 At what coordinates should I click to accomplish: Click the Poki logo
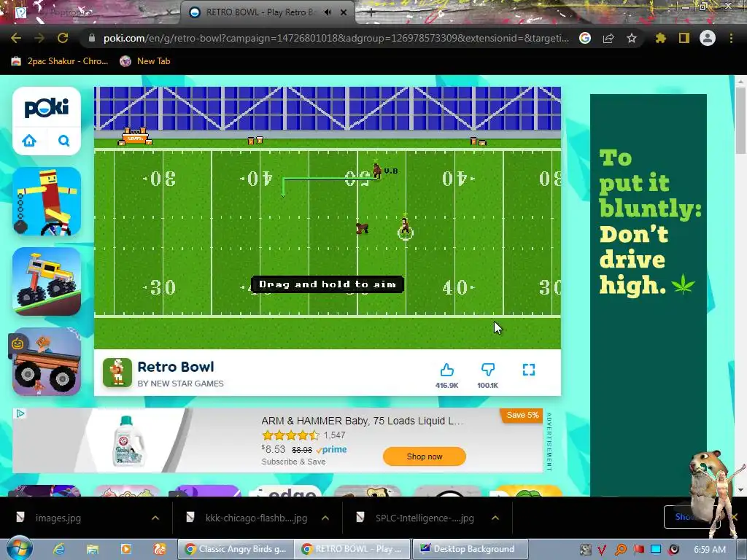(47, 108)
